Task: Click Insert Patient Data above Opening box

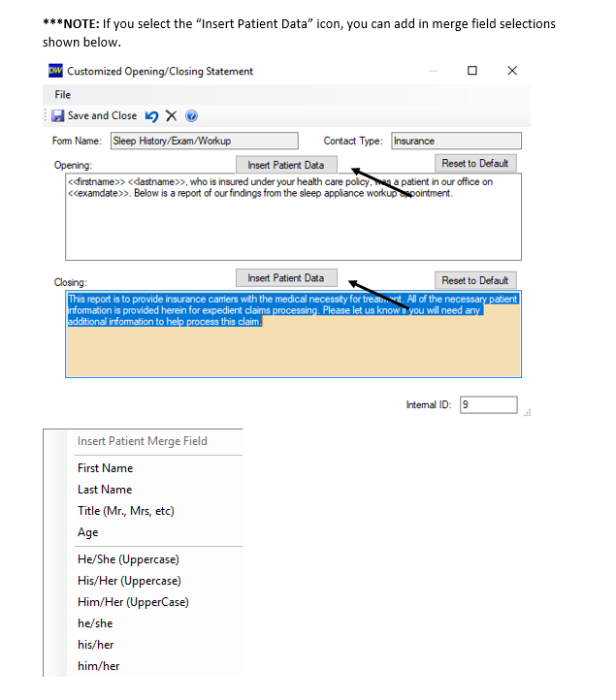Action: click(286, 165)
